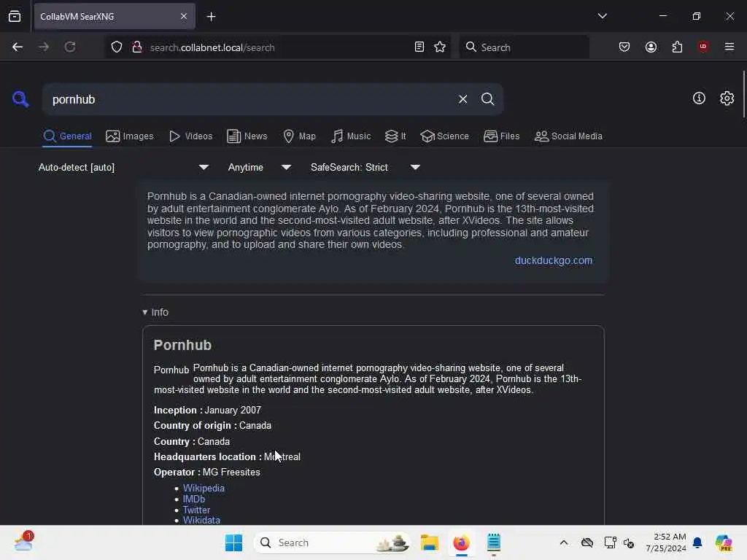The height and width of the screenshot is (560, 747).
Task: Open the taskbar clock and date
Action: tap(666, 542)
